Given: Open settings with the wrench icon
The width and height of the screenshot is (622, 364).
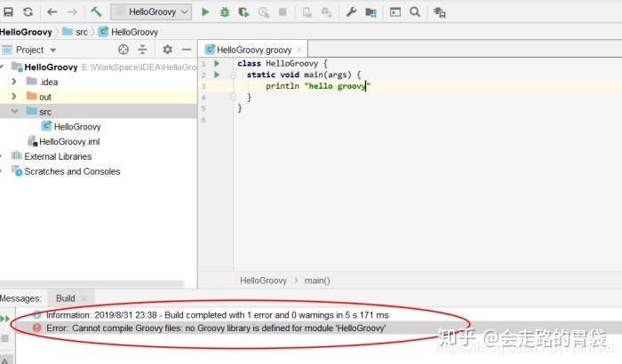Looking at the screenshot, I should 351,12.
